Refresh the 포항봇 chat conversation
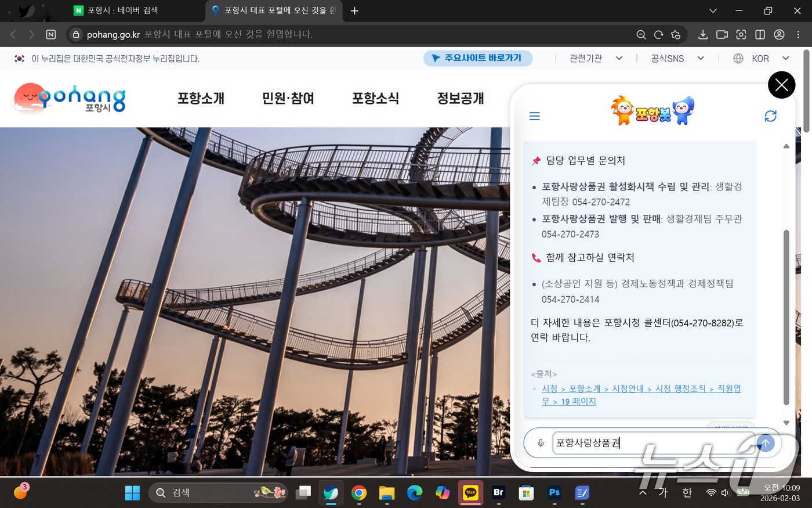The width and height of the screenshot is (812, 508). 770,116
